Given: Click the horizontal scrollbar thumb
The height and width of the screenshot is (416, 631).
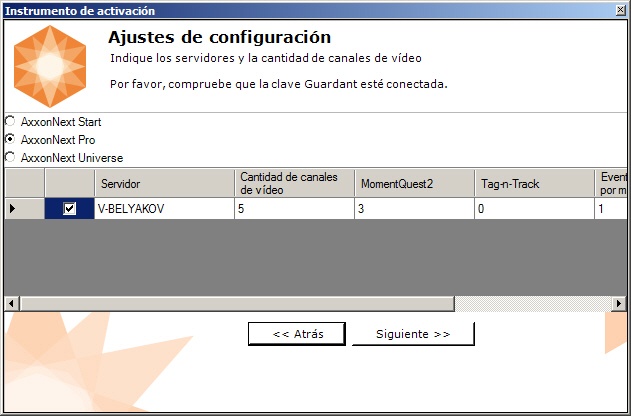Looking at the screenshot, I should [237, 304].
